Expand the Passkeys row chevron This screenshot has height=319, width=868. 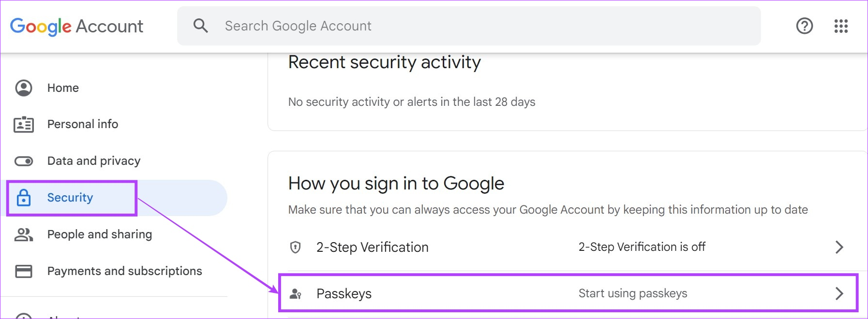(839, 293)
